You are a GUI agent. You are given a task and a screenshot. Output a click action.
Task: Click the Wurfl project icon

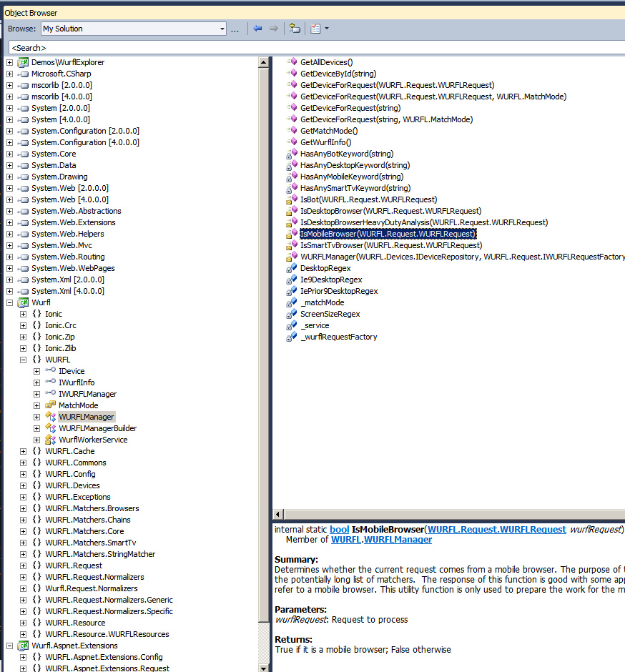point(23,302)
